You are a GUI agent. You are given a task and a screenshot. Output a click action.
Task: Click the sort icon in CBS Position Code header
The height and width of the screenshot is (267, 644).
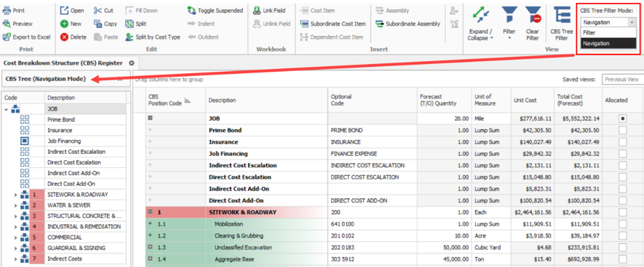[188, 100]
